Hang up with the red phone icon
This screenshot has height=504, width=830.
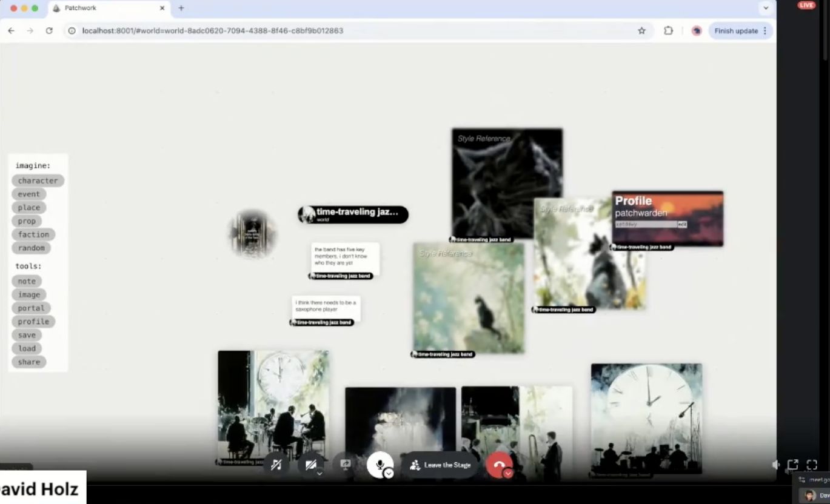pos(498,465)
